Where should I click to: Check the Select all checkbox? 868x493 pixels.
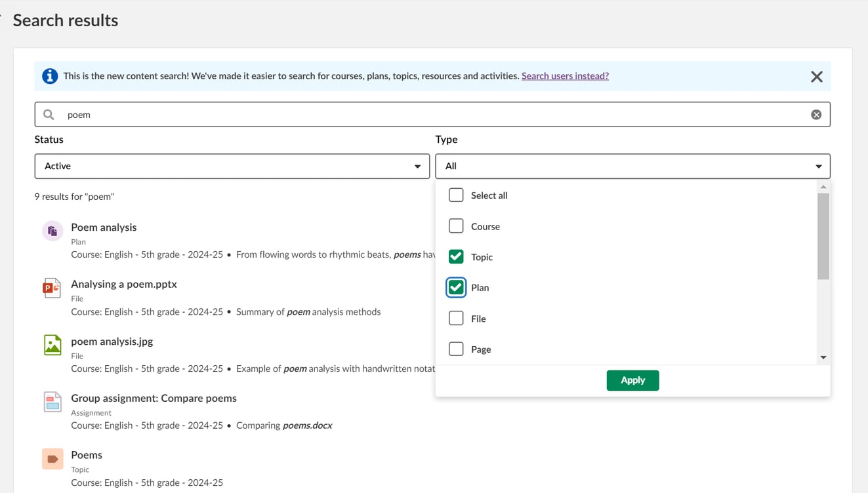click(x=456, y=195)
